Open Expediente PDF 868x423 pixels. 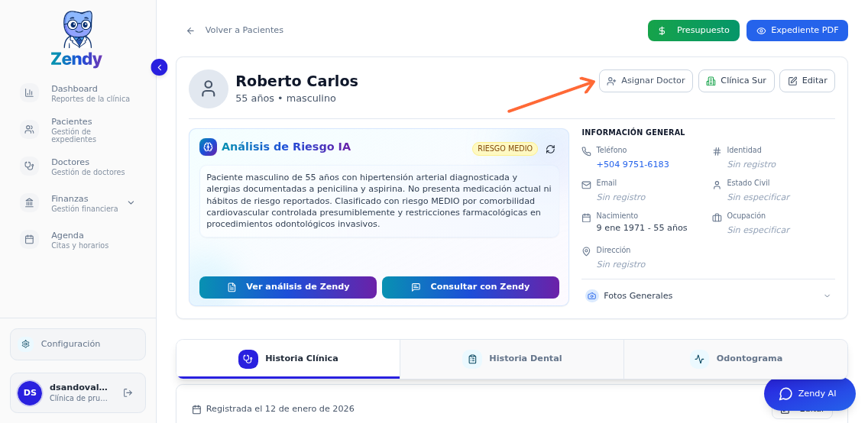tap(797, 31)
